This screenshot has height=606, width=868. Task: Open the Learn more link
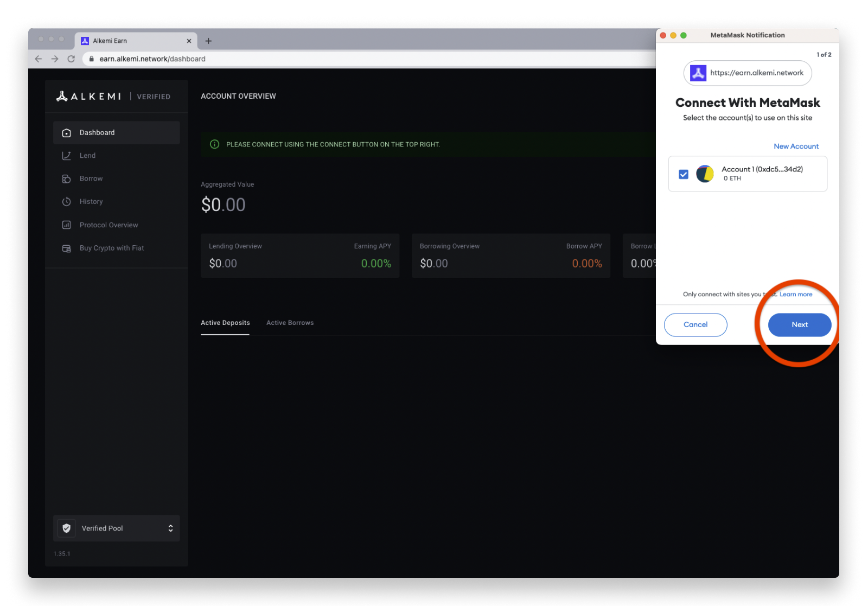[x=796, y=295]
